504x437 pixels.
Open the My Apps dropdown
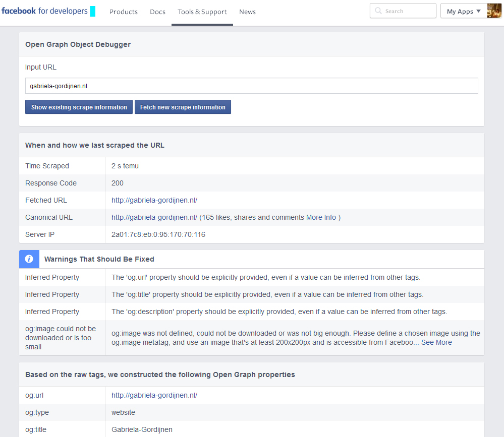(464, 11)
